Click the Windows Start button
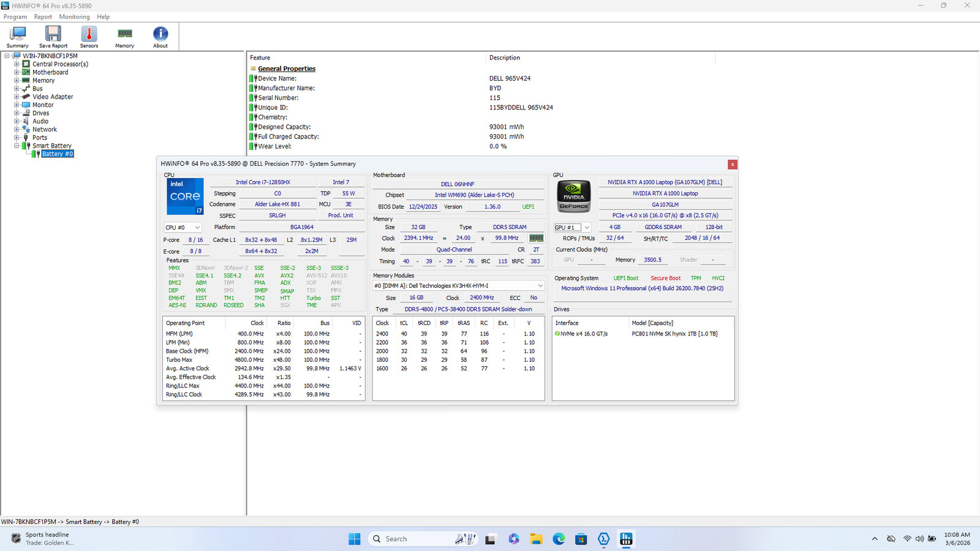Viewport: 980px width, 551px height. pyautogui.click(x=355, y=539)
